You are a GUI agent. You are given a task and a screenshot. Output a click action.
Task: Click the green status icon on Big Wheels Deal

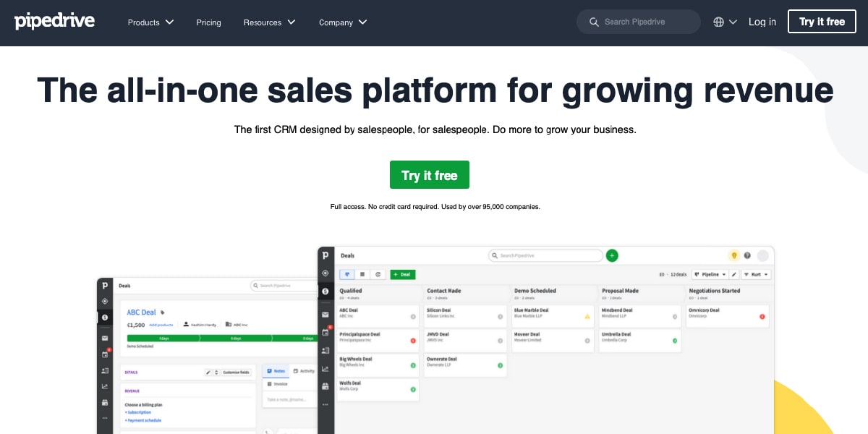pyautogui.click(x=413, y=365)
